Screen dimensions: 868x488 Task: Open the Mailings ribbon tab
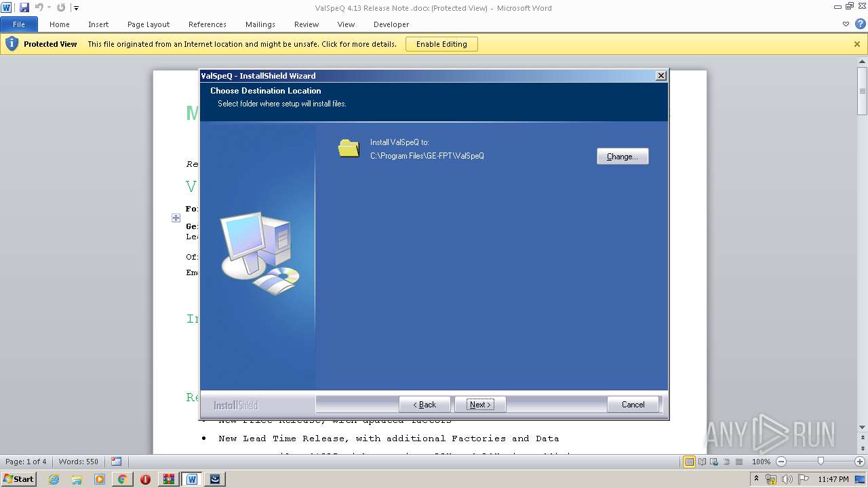[x=260, y=24]
